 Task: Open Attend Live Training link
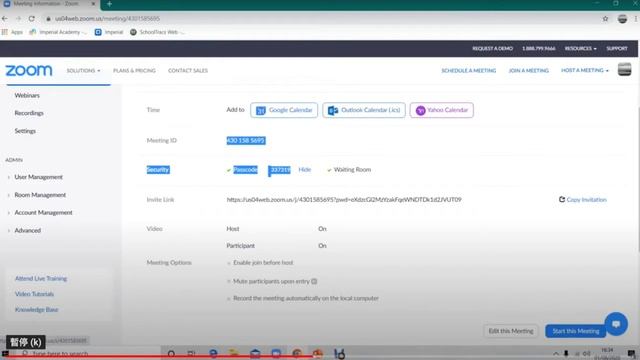point(41,278)
